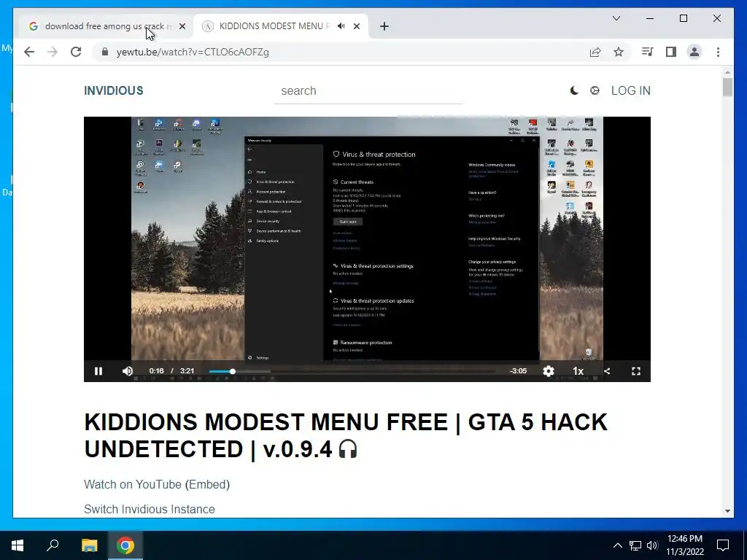Toggle the Chrome side panel

pyautogui.click(x=671, y=52)
